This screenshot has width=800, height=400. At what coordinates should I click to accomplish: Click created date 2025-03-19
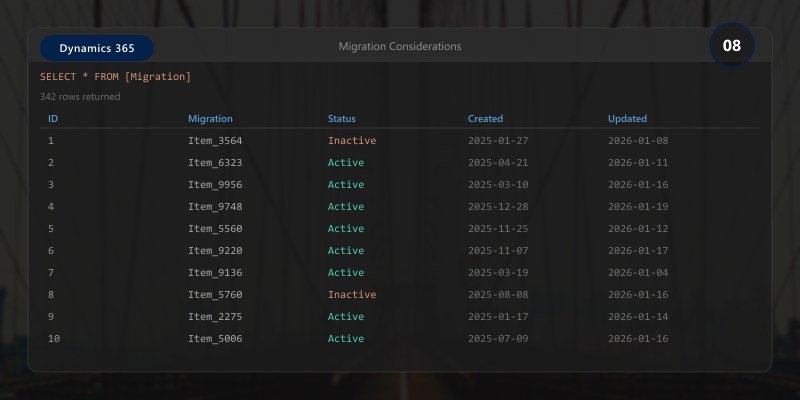pyautogui.click(x=498, y=272)
